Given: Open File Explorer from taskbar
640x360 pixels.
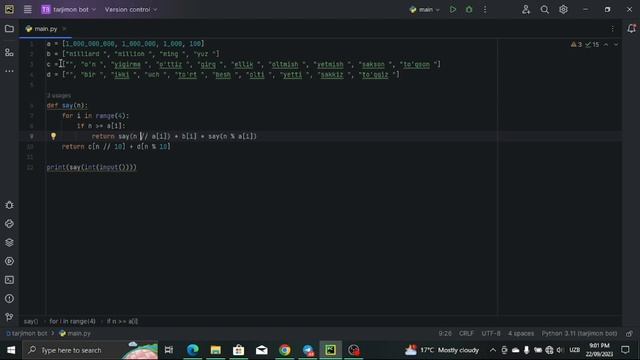Looking at the screenshot, I should coord(216,350).
